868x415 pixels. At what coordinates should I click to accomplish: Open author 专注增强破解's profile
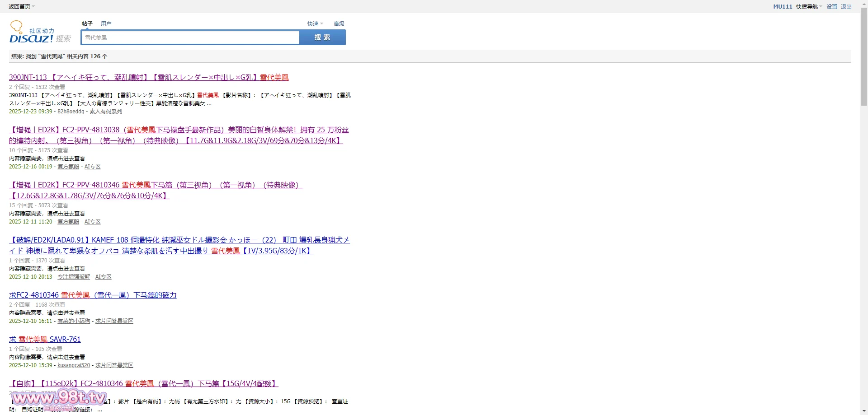[74, 277]
